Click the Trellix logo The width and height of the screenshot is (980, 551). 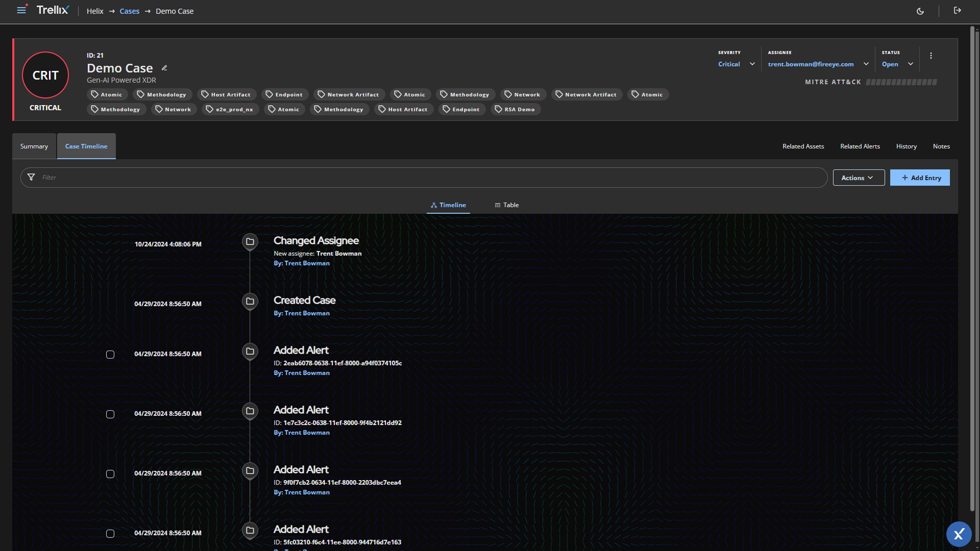[53, 10]
